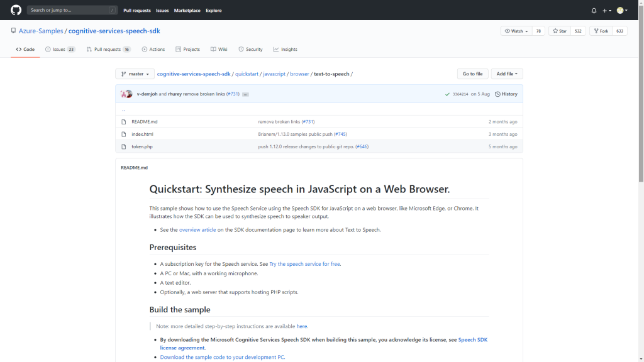Viewport: 644px width, 362px height.
Task: Open Explore in the header
Action: tap(214, 10)
